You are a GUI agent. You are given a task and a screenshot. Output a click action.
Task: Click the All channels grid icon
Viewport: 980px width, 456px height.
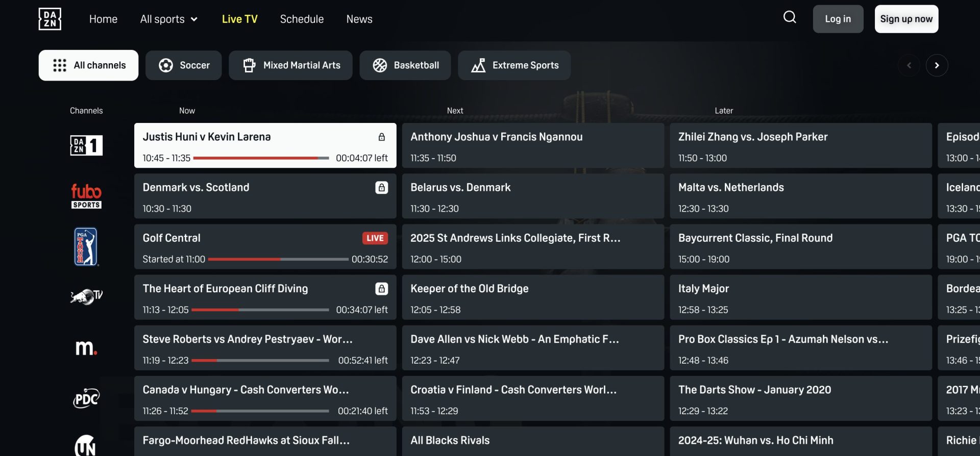[x=60, y=65]
